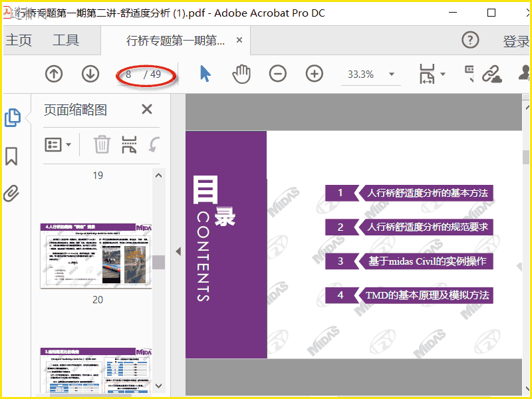Maximize the Acrobat window
The height and width of the screenshot is (399, 532).
point(491,13)
